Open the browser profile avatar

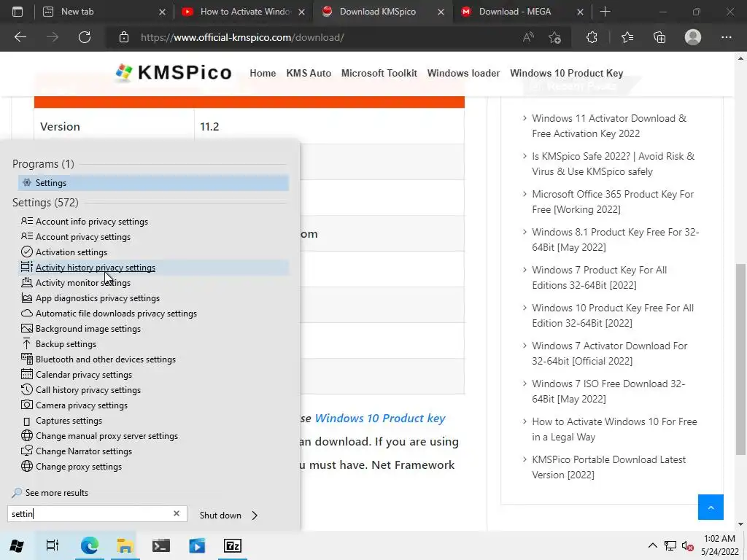tap(693, 37)
